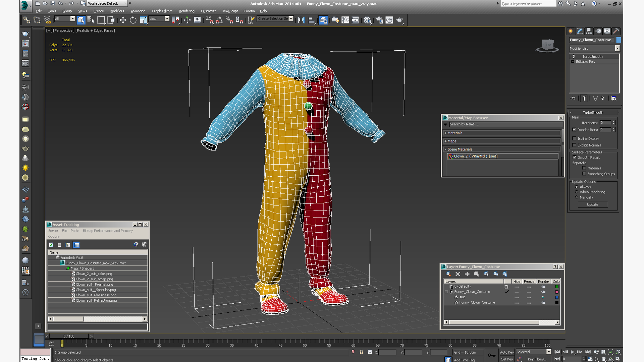
Task: Expand Materials group in Material Browser
Action: (x=502, y=133)
